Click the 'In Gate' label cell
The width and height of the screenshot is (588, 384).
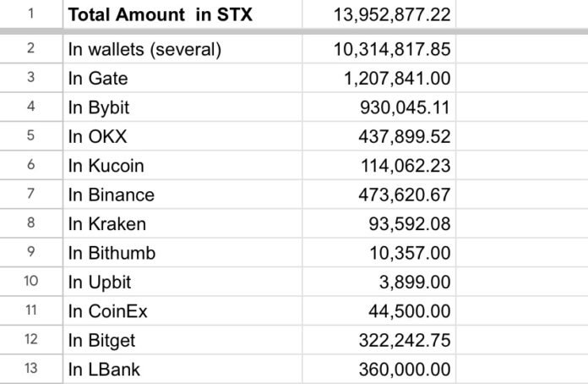point(100,79)
